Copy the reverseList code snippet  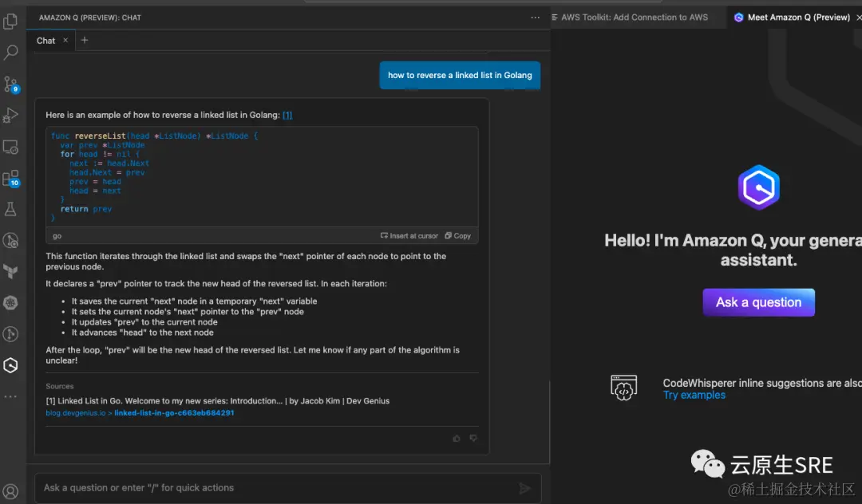point(457,235)
